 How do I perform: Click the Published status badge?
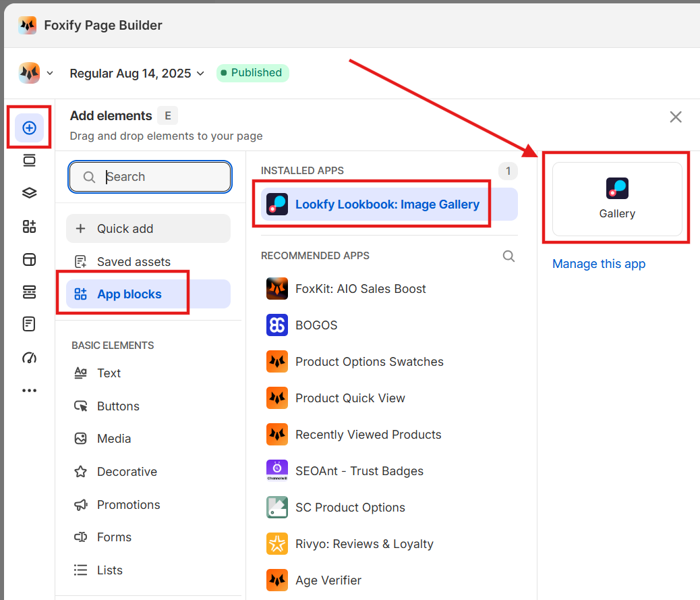[x=253, y=73]
